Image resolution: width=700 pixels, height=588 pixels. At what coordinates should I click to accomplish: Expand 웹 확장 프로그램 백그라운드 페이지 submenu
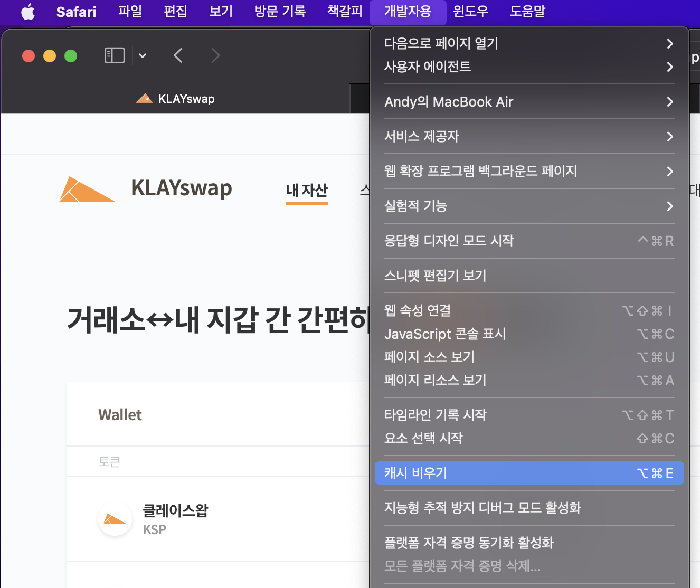coord(529,171)
